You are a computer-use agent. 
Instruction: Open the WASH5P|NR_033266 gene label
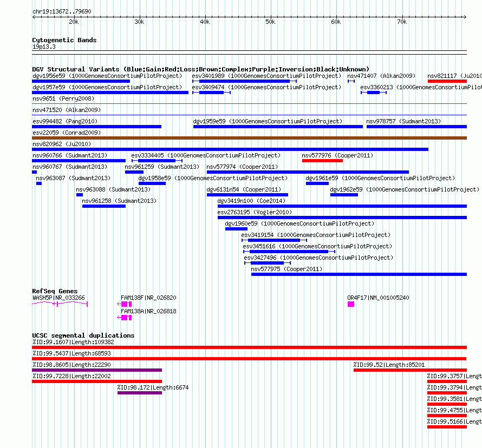coord(58,298)
